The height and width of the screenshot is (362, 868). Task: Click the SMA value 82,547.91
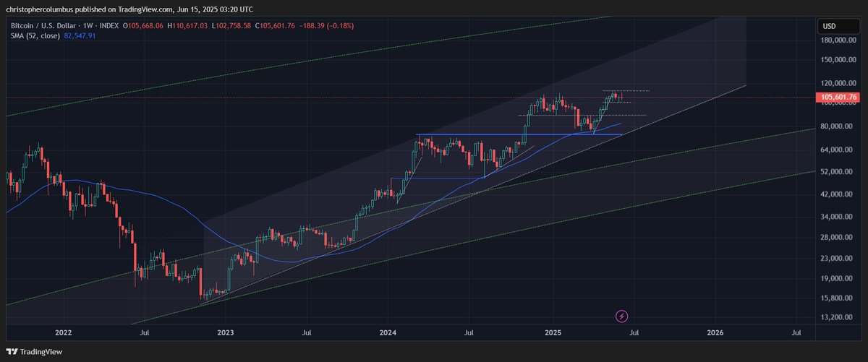tap(81, 37)
